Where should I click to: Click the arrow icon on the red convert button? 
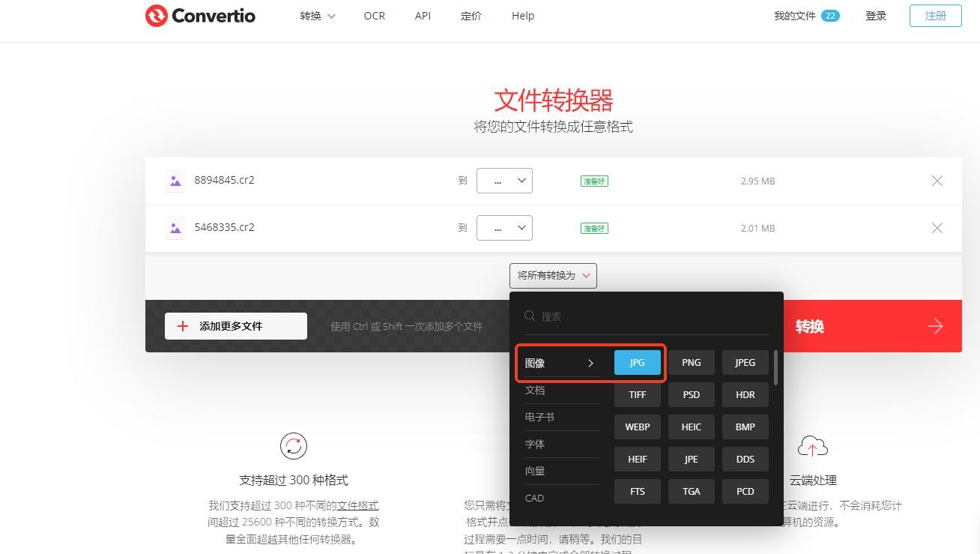point(935,326)
